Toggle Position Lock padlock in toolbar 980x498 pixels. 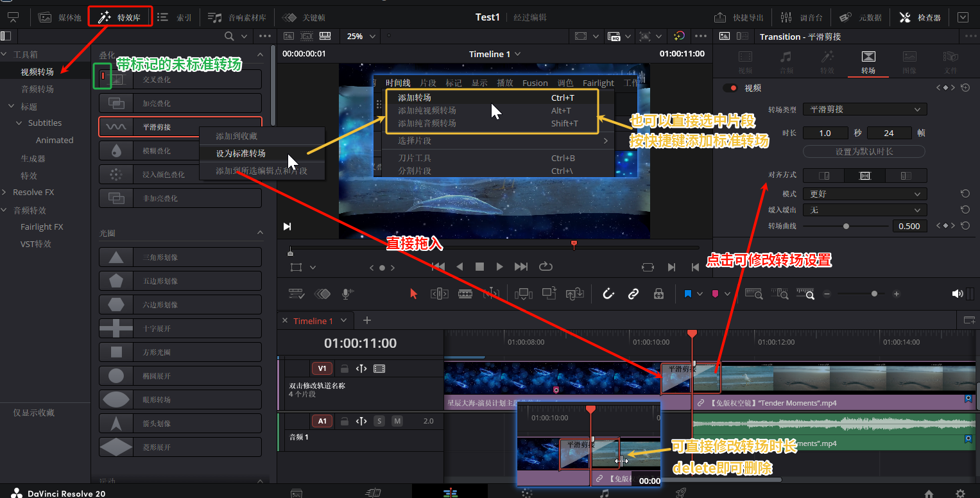(x=658, y=294)
